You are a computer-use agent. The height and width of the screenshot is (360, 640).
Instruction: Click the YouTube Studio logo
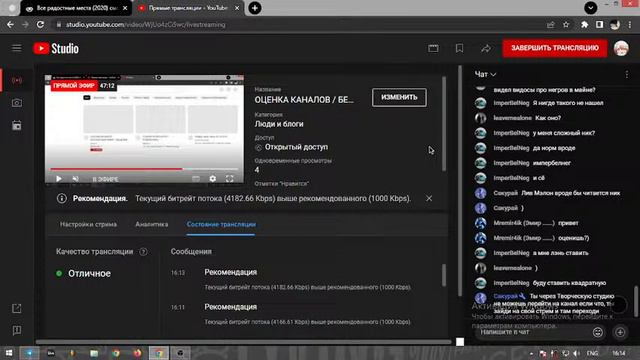coord(56,49)
